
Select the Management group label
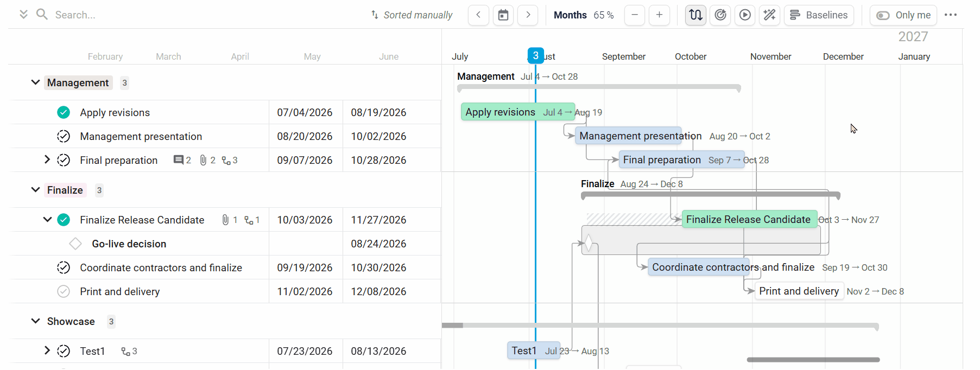tap(78, 82)
